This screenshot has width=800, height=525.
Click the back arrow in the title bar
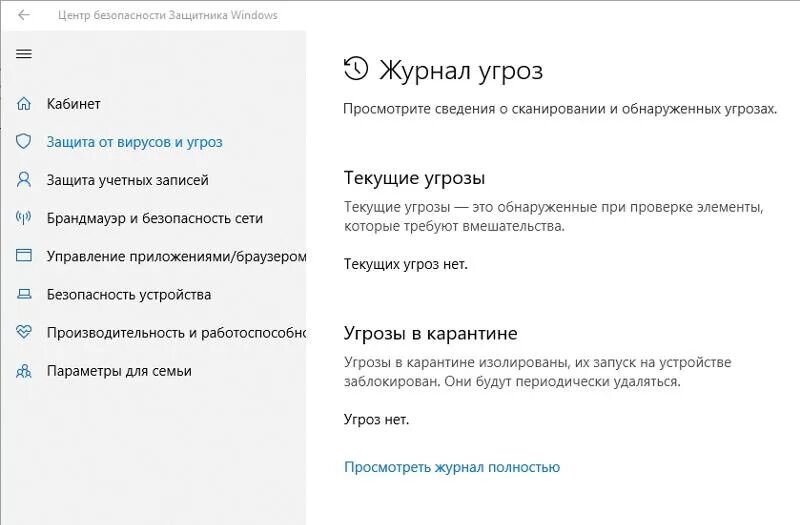(x=23, y=15)
